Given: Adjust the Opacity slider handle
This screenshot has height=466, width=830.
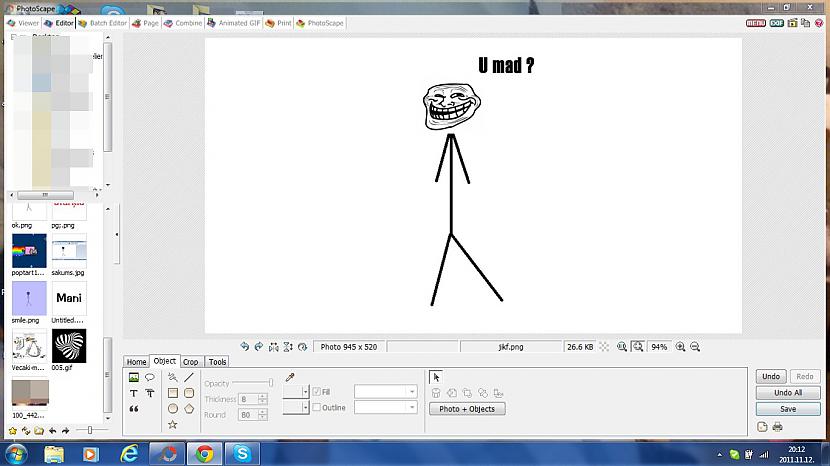Looking at the screenshot, I should coord(270,383).
